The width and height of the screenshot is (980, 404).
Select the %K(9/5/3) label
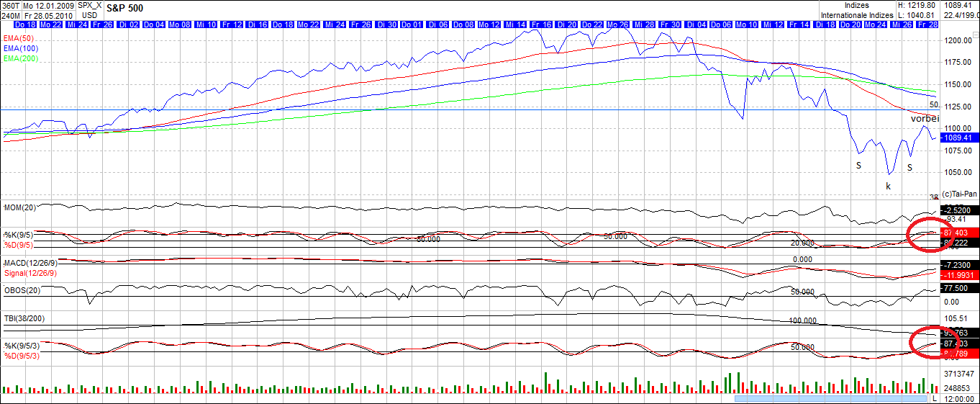tap(22, 345)
